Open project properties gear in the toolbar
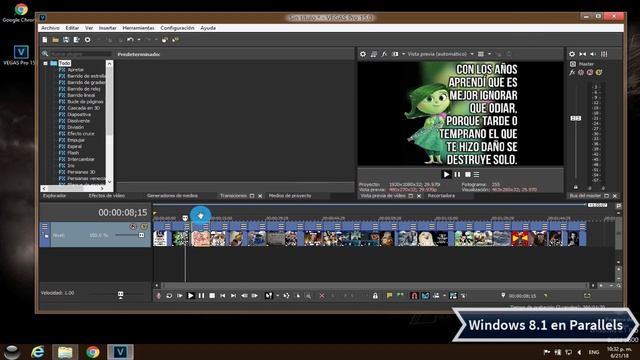This screenshot has width=640, height=360. click(87, 40)
